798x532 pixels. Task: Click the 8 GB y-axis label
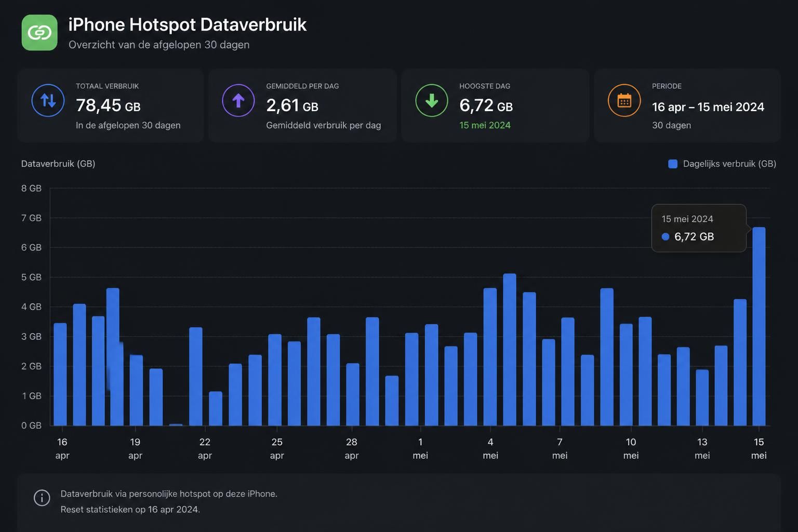click(31, 188)
